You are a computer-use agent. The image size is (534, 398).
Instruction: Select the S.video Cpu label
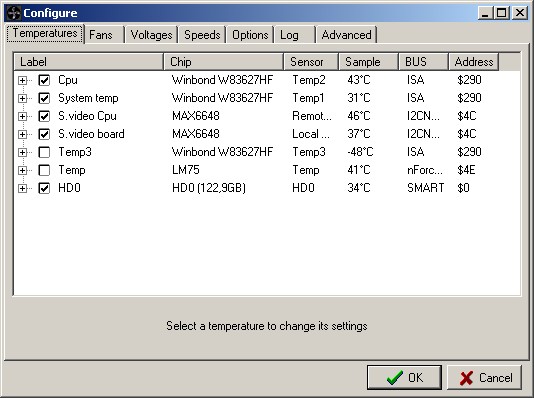(x=87, y=116)
